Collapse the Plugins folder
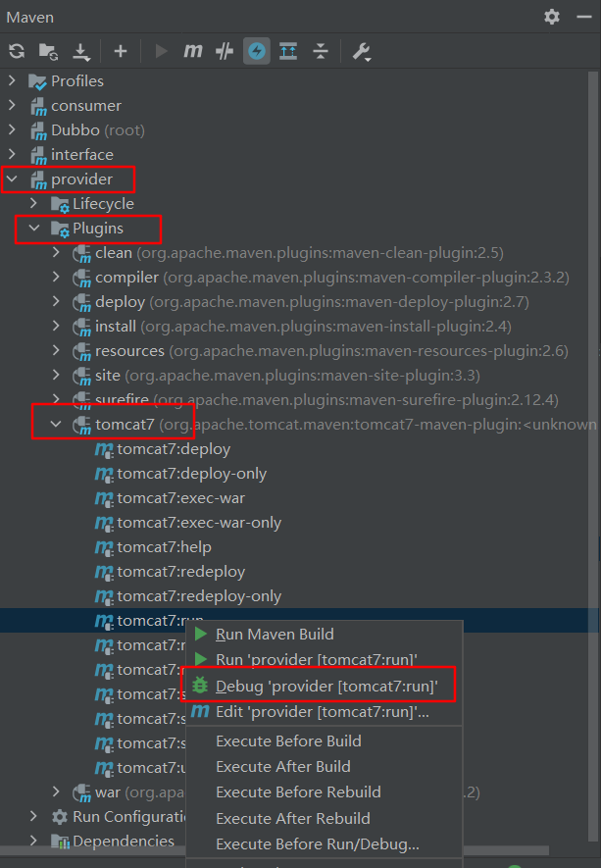The height and width of the screenshot is (868, 601). [x=33, y=228]
